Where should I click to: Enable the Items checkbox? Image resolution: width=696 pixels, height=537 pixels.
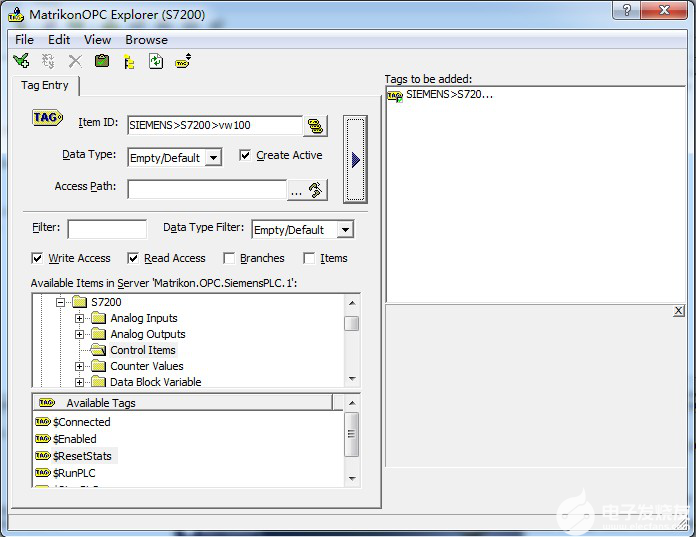click(309, 258)
